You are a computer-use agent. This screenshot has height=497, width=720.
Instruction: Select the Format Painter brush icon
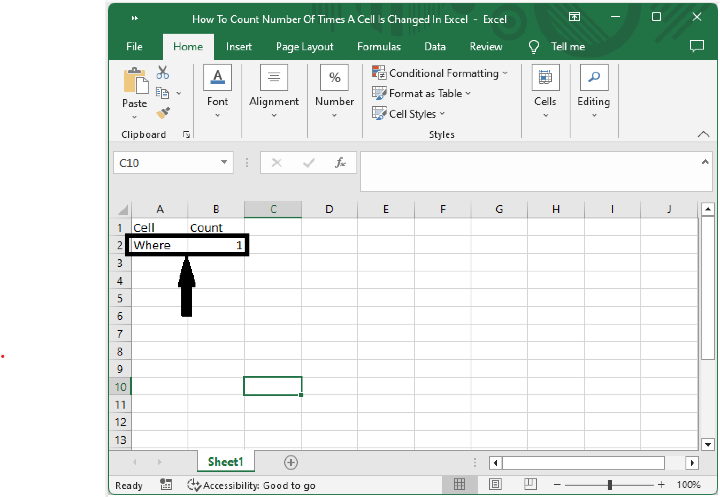point(163,113)
